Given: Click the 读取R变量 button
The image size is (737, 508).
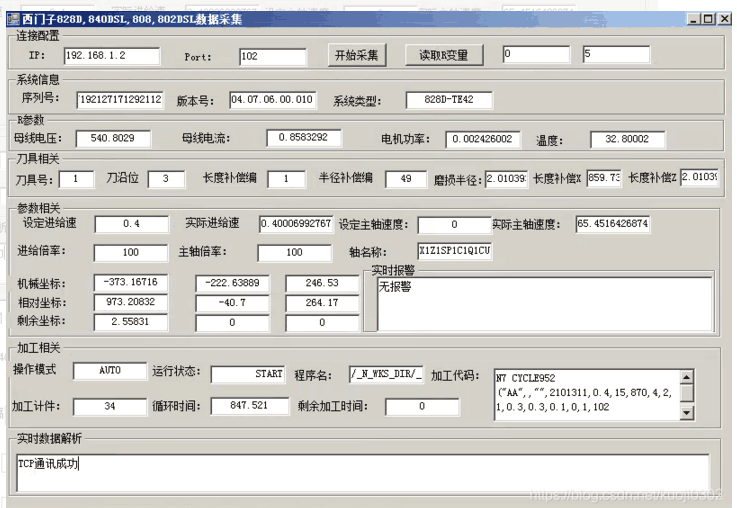Looking at the screenshot, I should (x=444, y=55).
